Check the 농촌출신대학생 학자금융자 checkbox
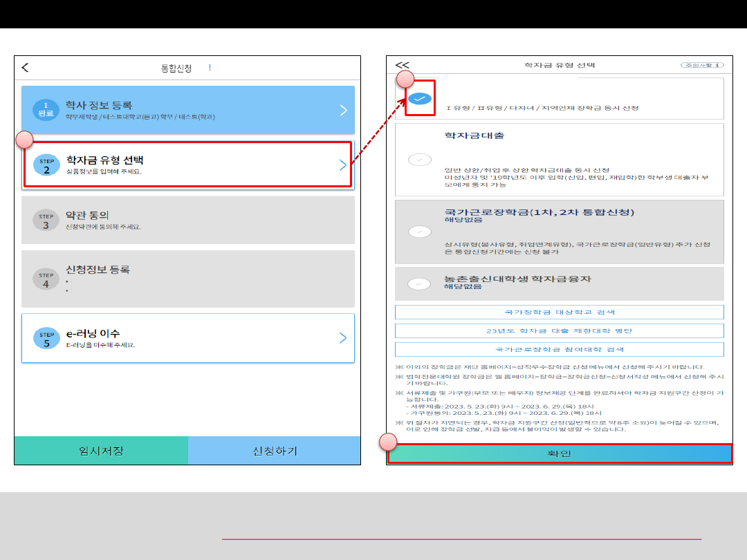Image resolution: width=747 pixels, height=560 pixels. (419, 283)
